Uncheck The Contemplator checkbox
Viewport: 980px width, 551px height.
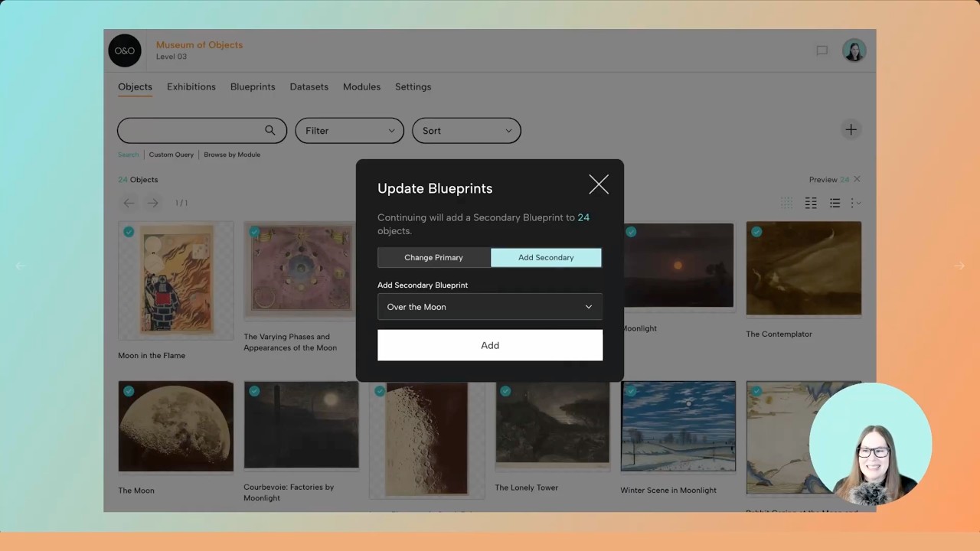point(756,232)
